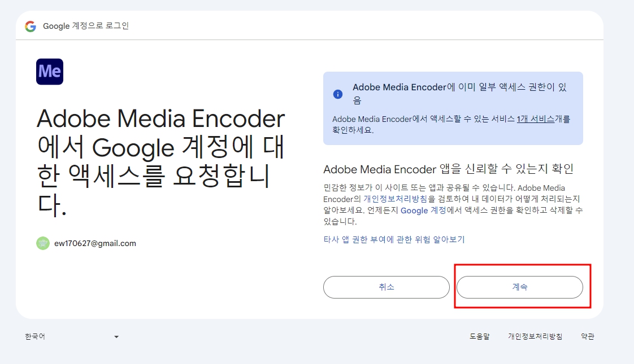Screen dimensions: 634x364
Task: Open the 1개 서비스 link in info box
Action: (535, 119)
